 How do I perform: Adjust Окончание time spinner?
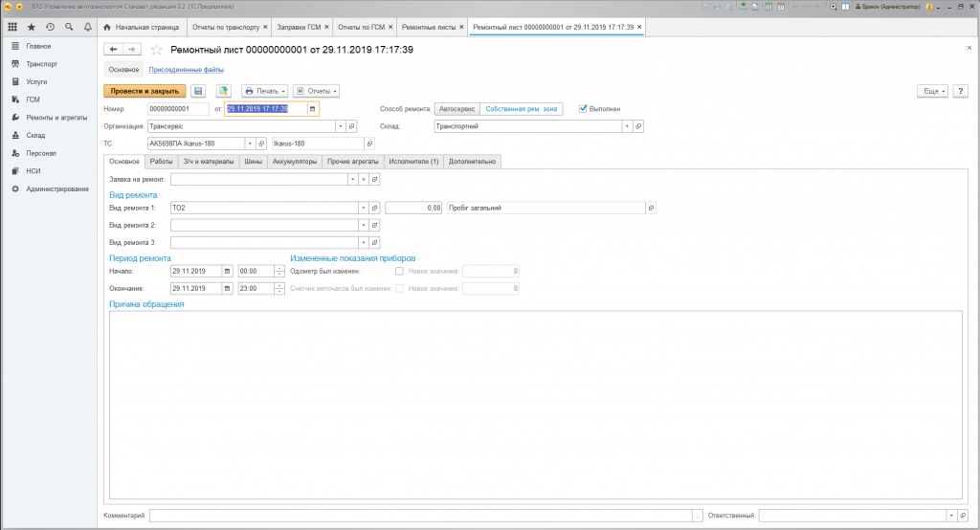tap(279, 289)
